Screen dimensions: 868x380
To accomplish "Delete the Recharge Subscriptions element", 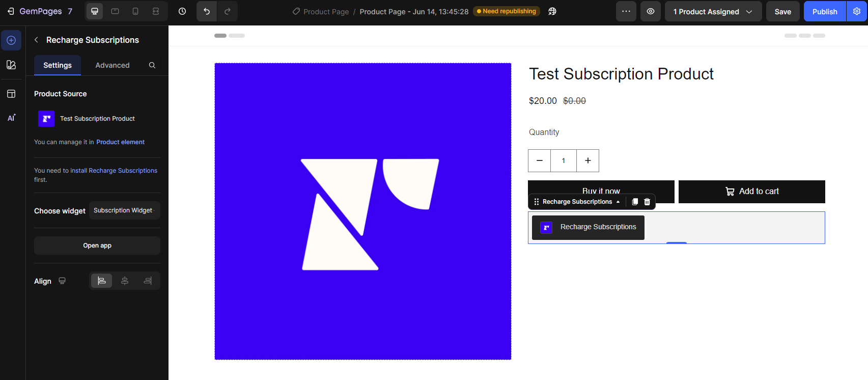I will point(647,202).
